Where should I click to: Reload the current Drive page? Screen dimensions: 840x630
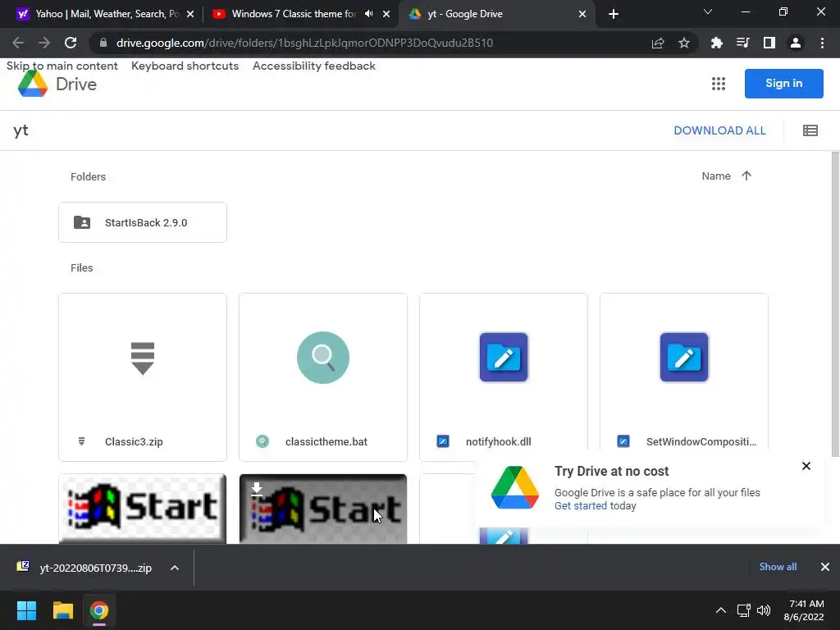pyautogui.click(x=71, y=43)
